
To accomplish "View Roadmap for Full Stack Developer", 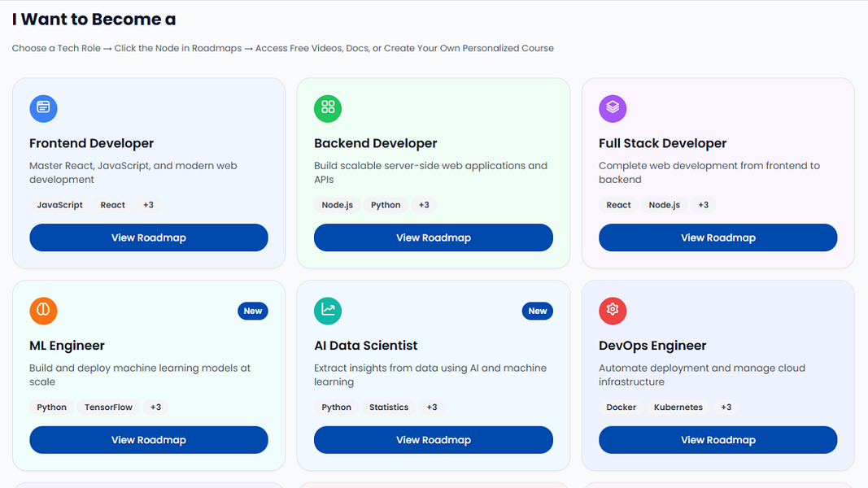I will [x=718, y=237].
